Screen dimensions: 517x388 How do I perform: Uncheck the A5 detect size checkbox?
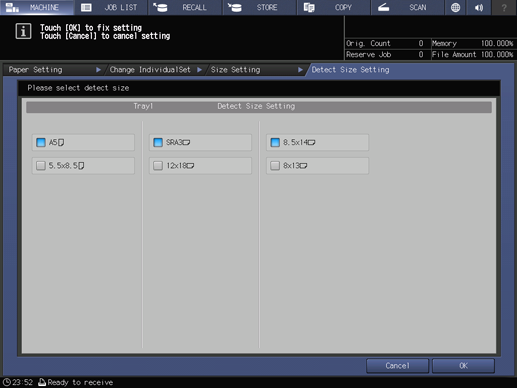41,142
